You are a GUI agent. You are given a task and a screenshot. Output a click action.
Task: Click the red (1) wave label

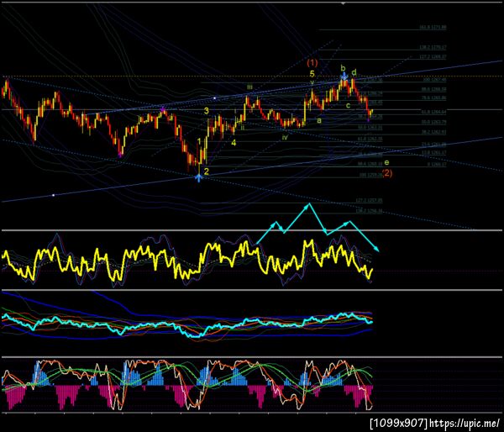point(312,62)
